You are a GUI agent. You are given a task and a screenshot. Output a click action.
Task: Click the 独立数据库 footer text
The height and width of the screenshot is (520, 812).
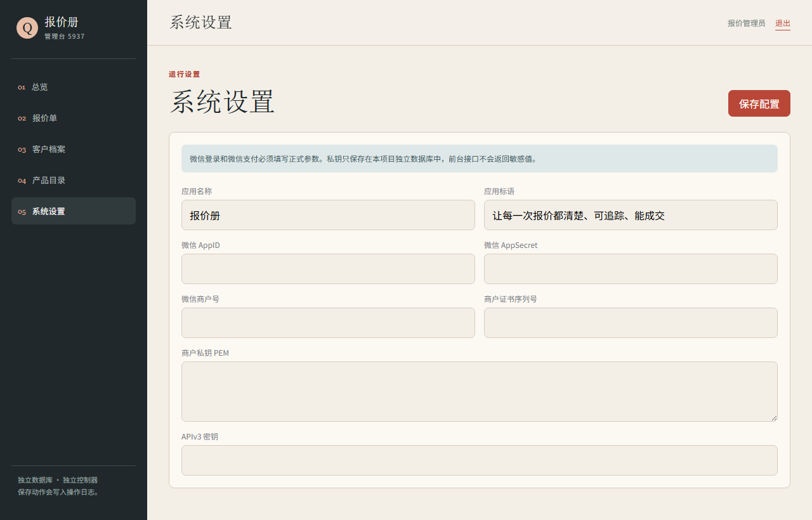[x=35, y=480]
